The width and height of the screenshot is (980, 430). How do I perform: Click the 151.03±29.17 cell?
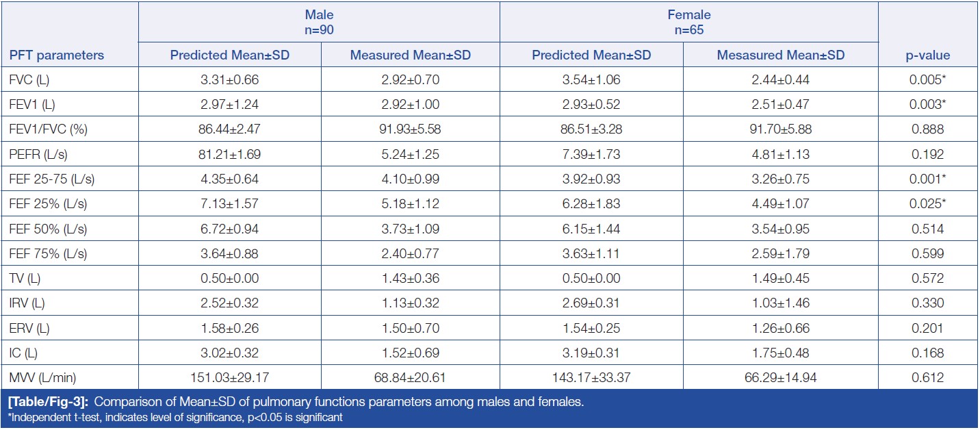click(x=229, y=378)
